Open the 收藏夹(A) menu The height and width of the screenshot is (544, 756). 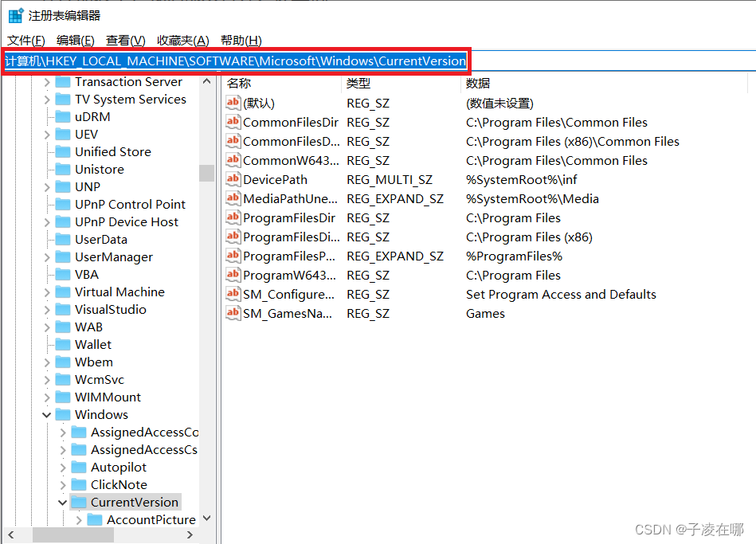182,41
